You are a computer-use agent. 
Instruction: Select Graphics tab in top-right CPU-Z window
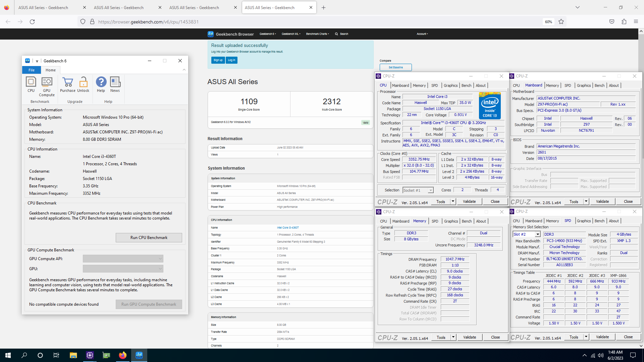[x=584, y=85]
